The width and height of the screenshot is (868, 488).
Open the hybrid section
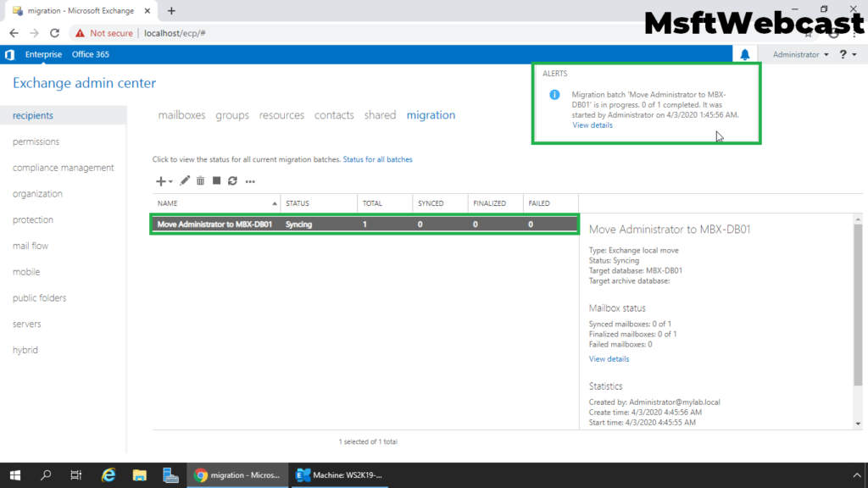[x=25, y=350]
